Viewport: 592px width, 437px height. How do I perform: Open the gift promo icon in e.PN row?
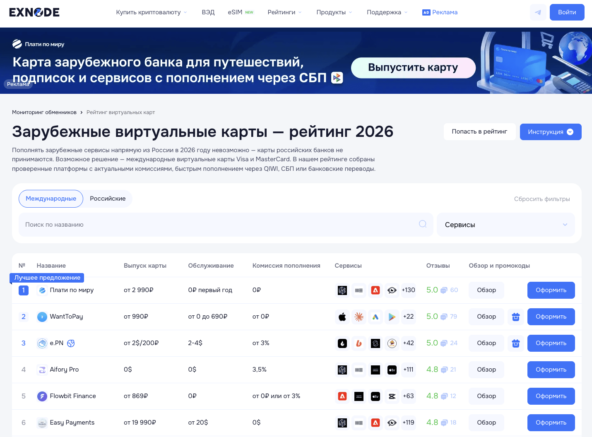516,343
